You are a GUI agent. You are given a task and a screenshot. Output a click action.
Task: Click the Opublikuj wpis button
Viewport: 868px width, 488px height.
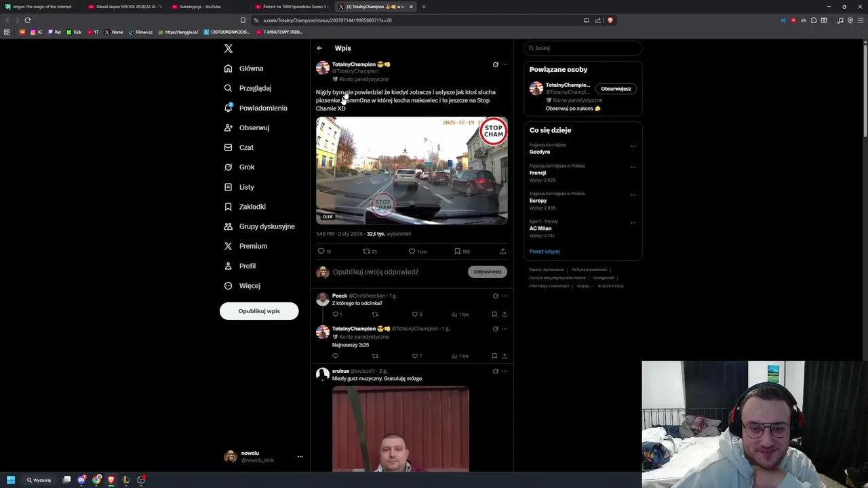[x=259, y=311]
